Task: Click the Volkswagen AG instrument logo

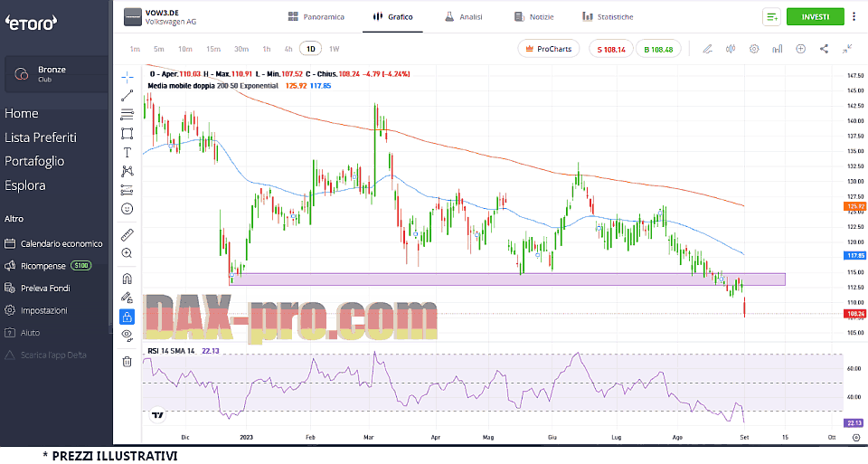Action: pos(133,16)
